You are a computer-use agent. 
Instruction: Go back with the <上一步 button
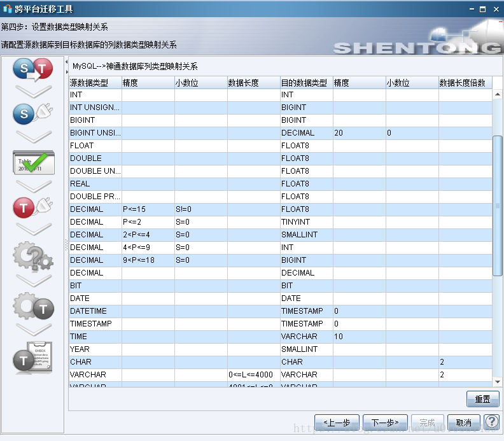click(337, 422)
